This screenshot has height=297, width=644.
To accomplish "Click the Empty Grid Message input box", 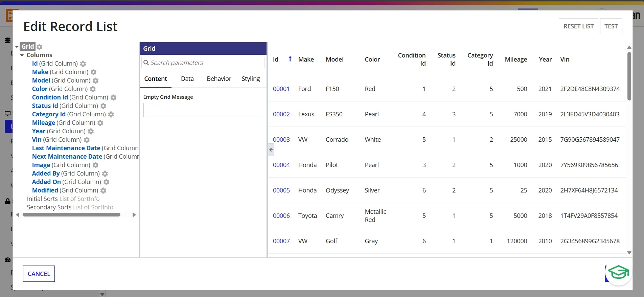I will coord(203,110).
